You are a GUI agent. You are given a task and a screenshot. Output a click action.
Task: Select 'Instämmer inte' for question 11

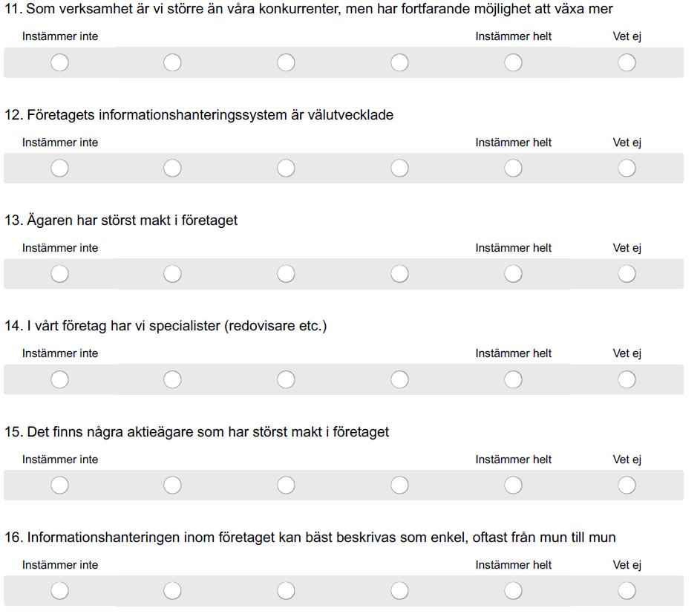60,62
